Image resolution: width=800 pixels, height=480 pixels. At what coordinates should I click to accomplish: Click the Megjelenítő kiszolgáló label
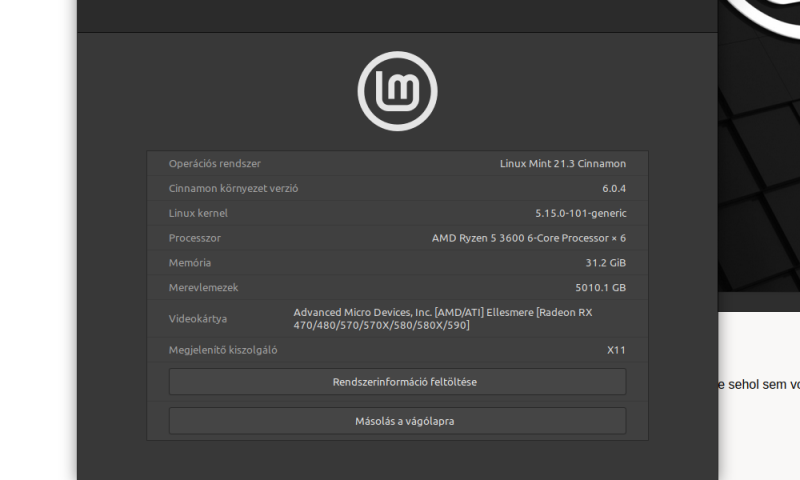click(x=223, y=350)
